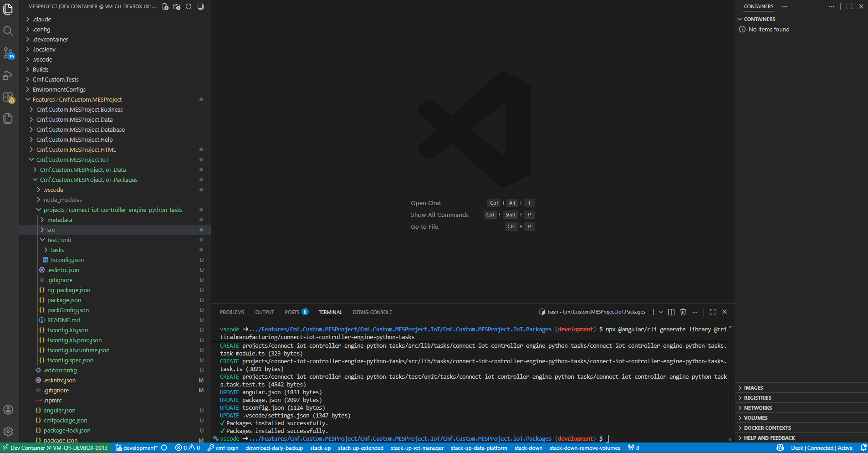Click stack-up-iot-manager in status bar
Image resolution: width=868 pixels, height=453 pixels.
[417, 448]
